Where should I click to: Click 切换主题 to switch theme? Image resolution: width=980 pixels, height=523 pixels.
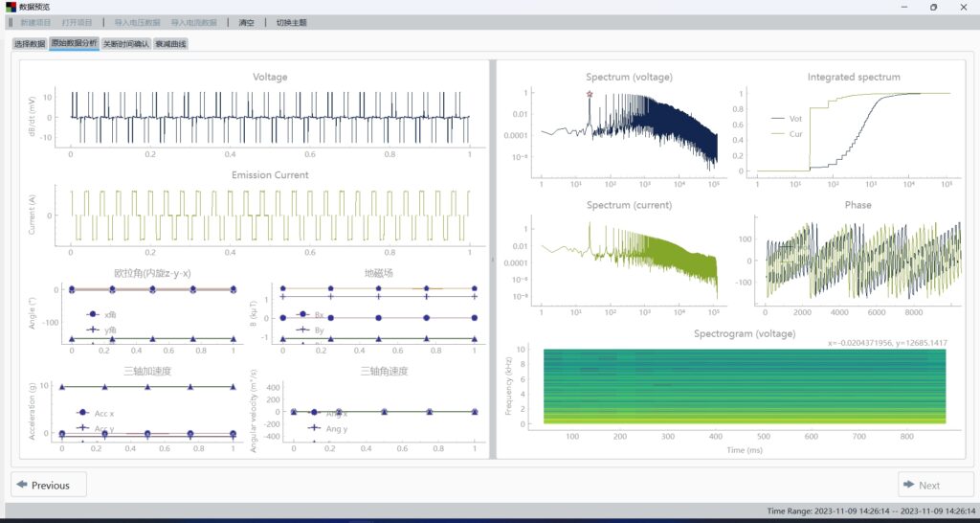291,22
